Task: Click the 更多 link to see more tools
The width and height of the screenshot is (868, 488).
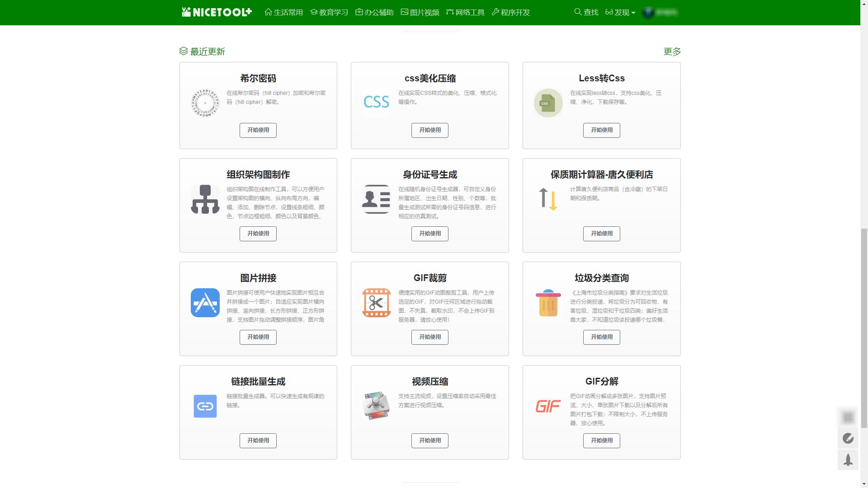Action: pyautogui.click(x=672, y=52)
